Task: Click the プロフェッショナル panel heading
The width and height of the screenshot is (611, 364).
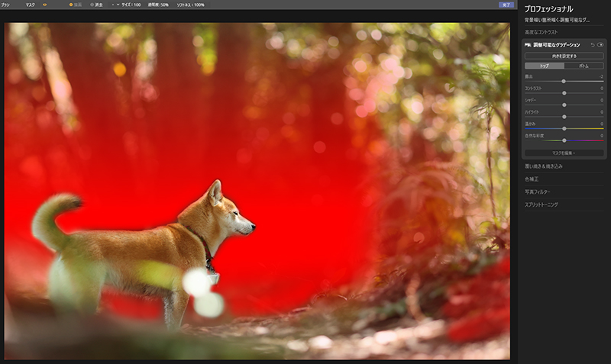Action: [548, 9]
